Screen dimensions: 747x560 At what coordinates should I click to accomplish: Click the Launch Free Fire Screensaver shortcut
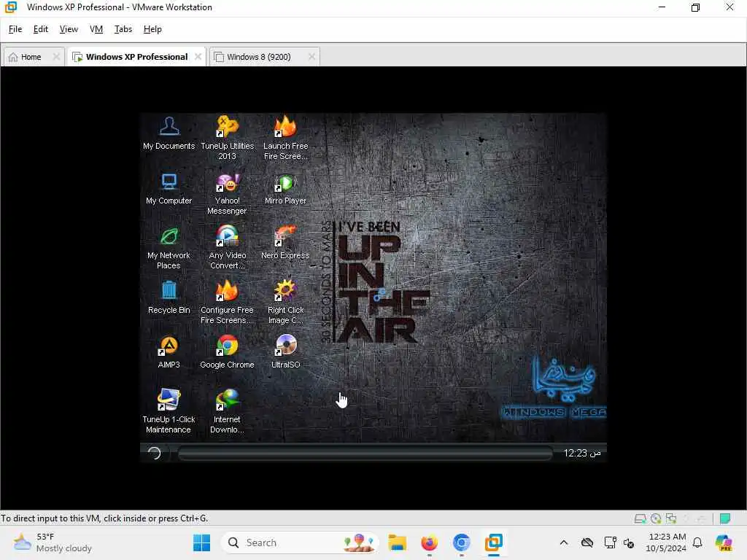[x=285, y=138]
